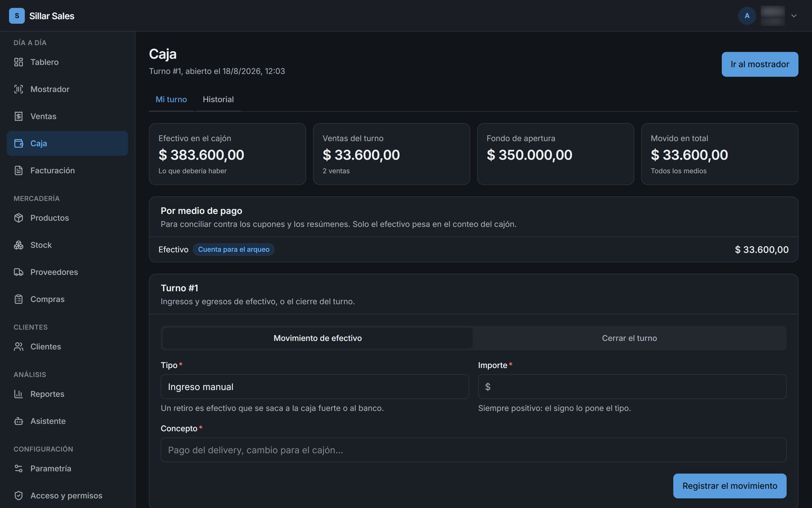812x508 pixels.
Task: Open the Stock boxes icon
Action: coord(18,245)
